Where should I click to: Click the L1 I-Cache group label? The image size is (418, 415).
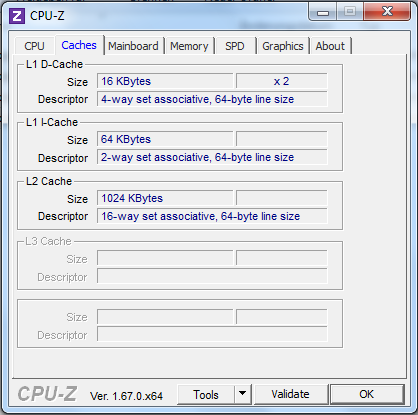point(52,122)
